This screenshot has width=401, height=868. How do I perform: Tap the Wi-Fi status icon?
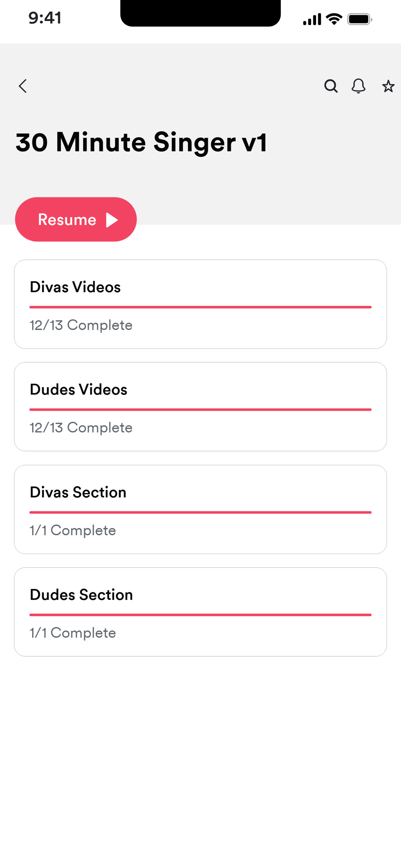click(x=334, y=19)
